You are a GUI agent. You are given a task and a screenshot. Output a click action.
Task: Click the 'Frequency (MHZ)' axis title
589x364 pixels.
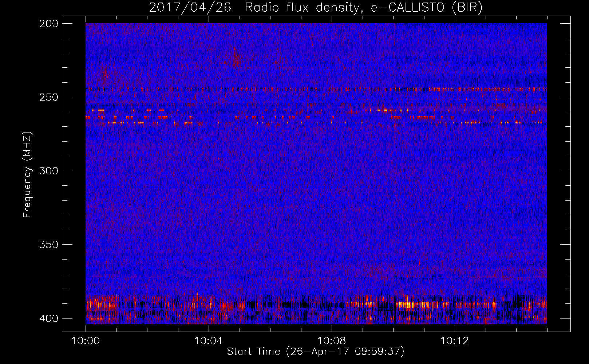(27, 174)
